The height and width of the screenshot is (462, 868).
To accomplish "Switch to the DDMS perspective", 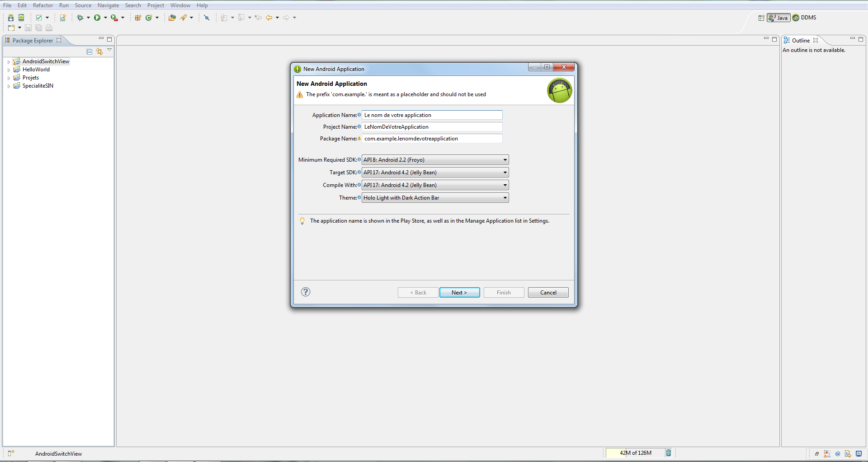I will coord(804,18).
